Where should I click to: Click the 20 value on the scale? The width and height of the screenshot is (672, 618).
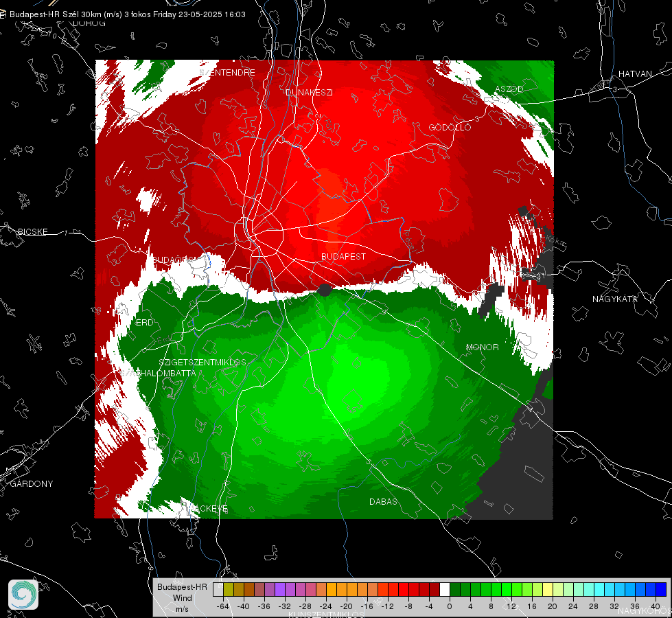pos(553,606)
